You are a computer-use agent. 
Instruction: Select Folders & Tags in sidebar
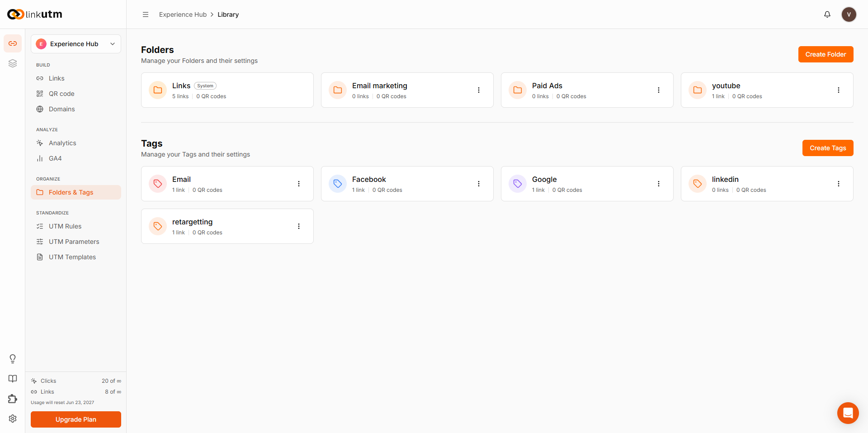(x=76, y=192)
